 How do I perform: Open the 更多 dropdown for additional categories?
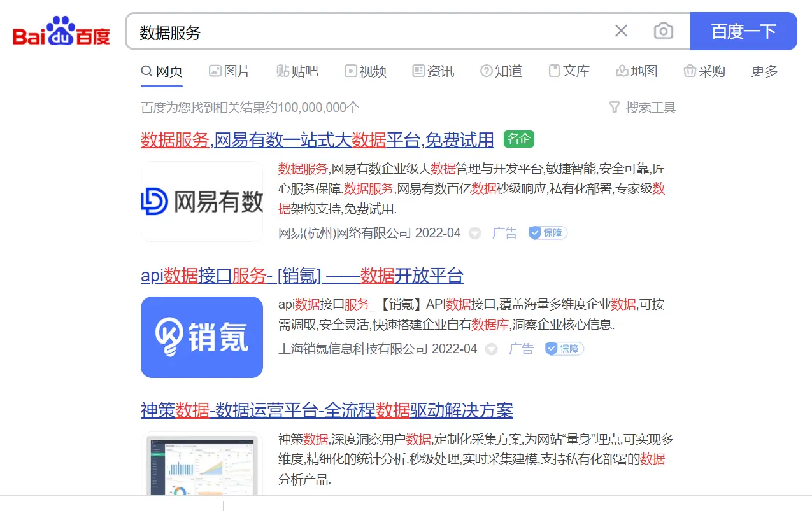(x=764, y=71)
